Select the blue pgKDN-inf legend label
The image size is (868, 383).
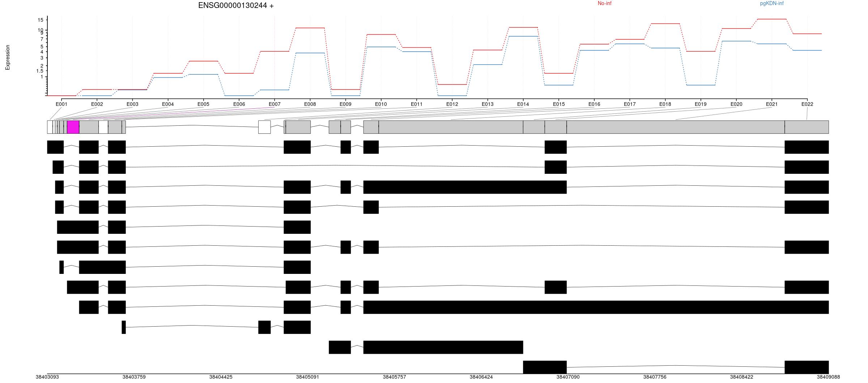coord(772,3)
